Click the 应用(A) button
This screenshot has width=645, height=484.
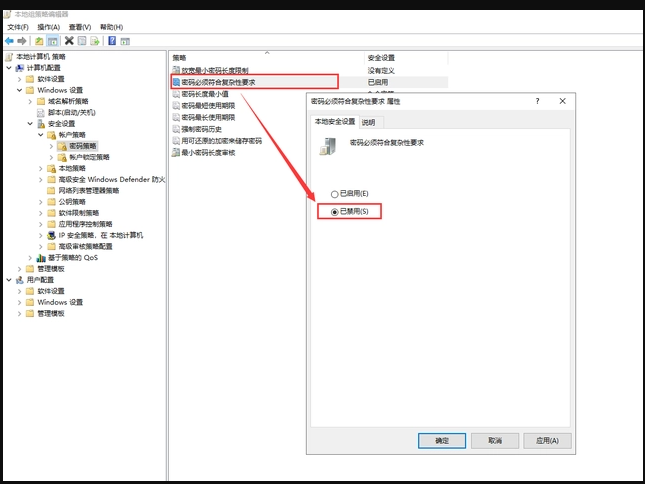547,440
